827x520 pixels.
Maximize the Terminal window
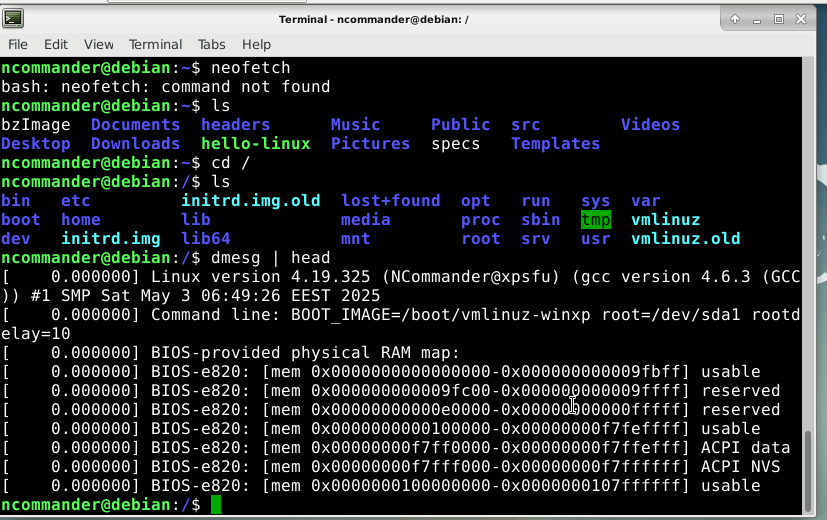click(x=779, y=18)
